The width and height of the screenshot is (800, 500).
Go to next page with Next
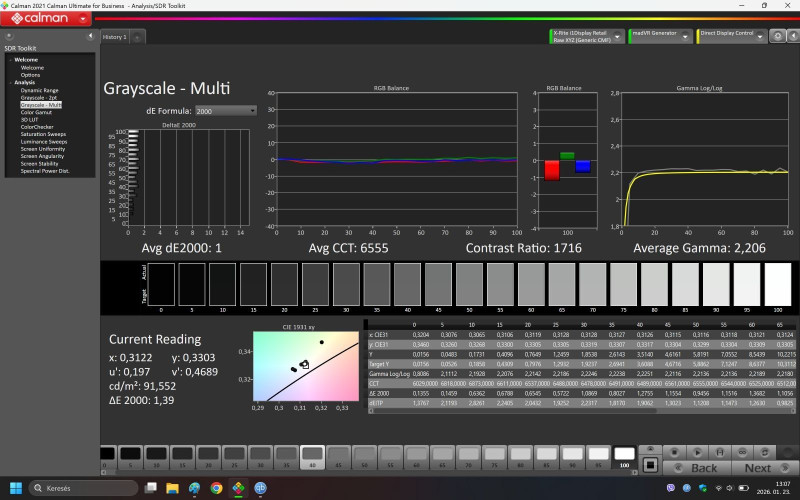point(765,468)
